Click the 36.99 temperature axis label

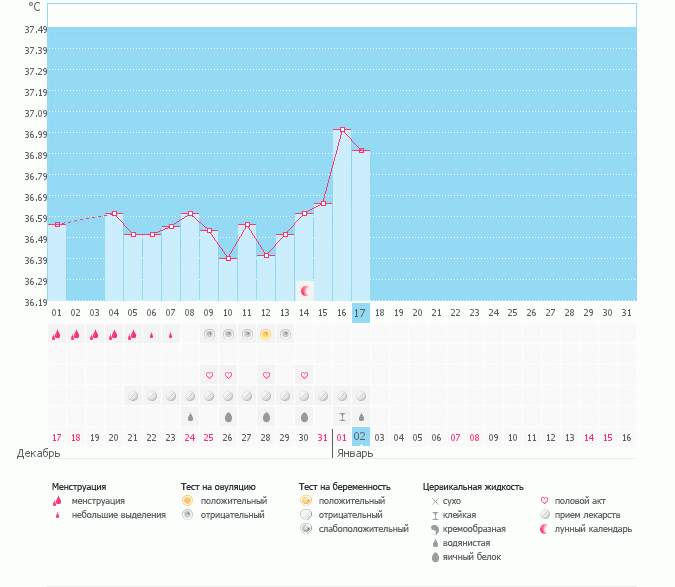pyautogui.click(x=35, y=135)
